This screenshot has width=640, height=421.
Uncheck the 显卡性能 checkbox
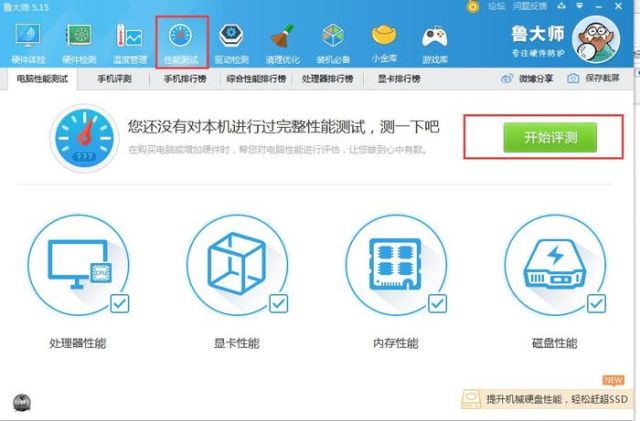[x=278, y=303]
